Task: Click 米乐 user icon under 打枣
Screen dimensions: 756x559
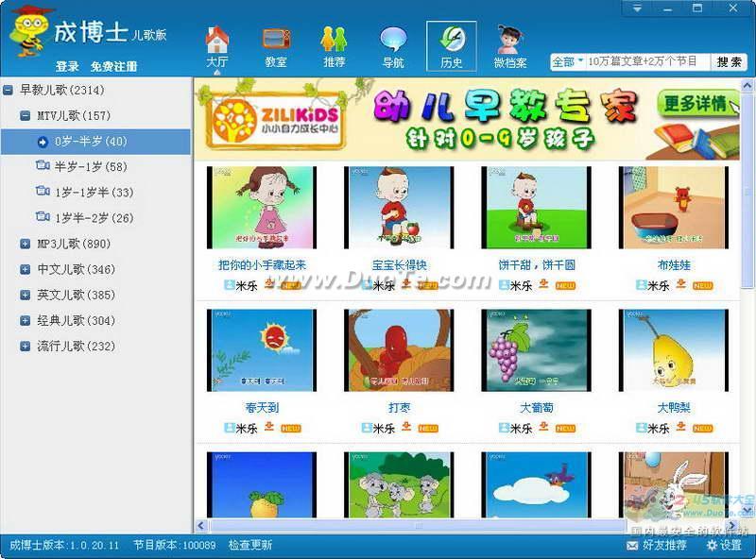Action: click(367, 428)
